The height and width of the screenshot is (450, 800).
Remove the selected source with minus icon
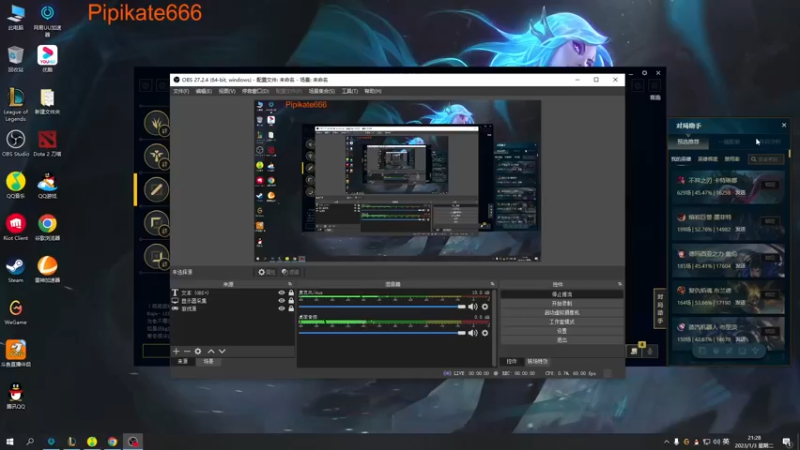pyautogui.click(x=187, y=351)
